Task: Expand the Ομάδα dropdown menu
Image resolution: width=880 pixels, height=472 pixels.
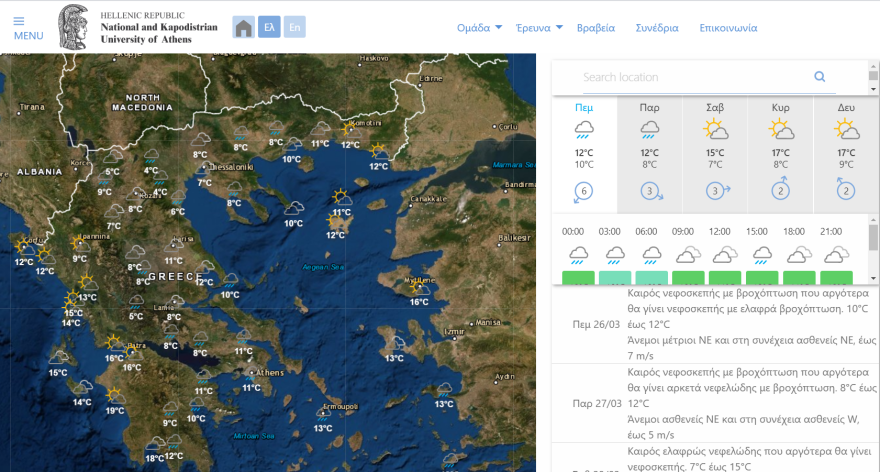Action: coord(479,28)
